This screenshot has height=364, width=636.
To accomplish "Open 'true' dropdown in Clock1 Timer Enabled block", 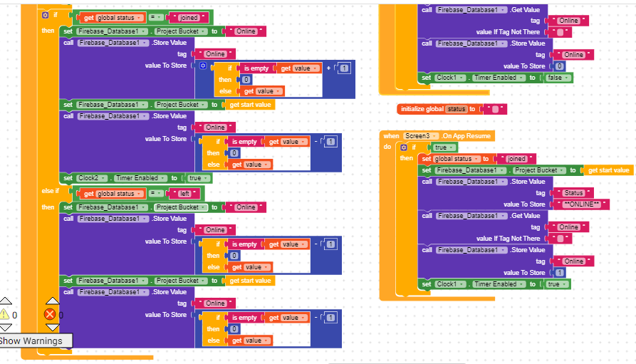I will point(557,284).
